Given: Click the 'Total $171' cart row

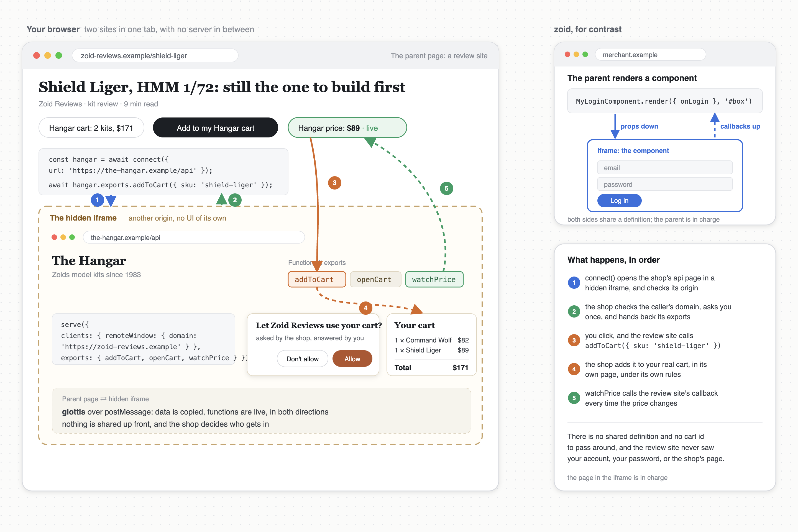Looking at the screenshot, I should click(432, 367).
